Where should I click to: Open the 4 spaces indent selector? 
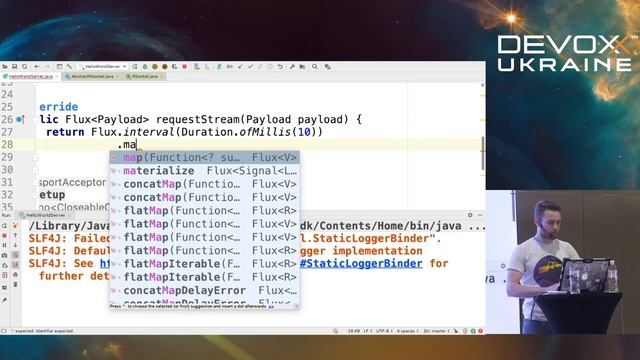408,331
